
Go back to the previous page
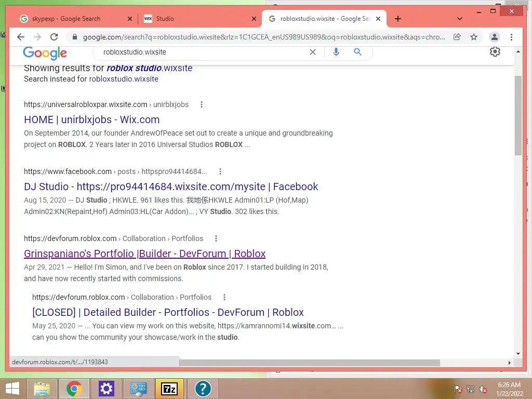coord(21,37)
